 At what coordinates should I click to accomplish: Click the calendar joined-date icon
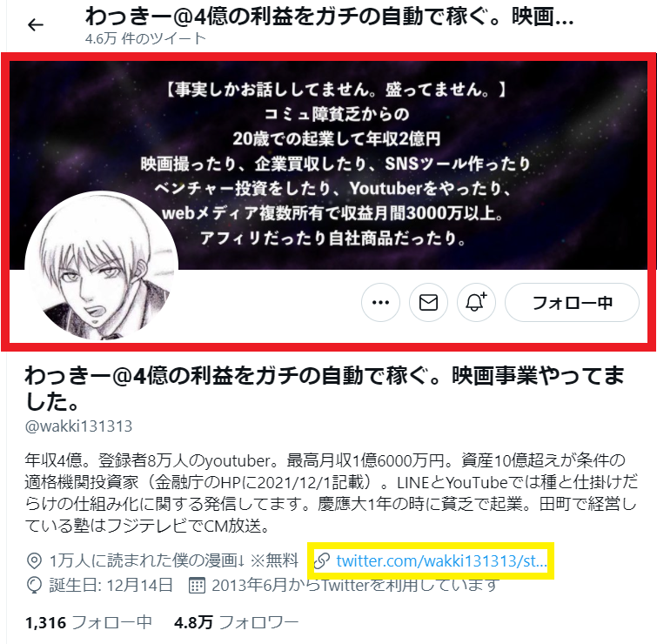click(197, 586)
